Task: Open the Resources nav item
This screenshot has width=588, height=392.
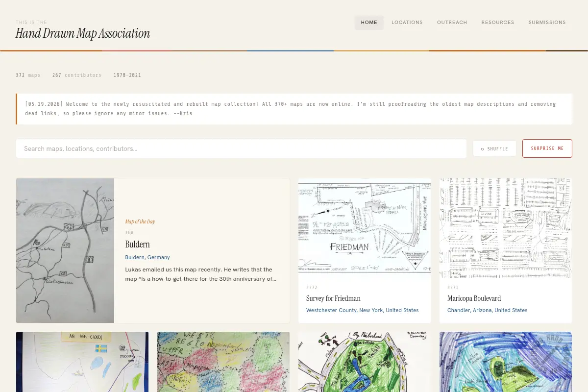Action: pos(498,23)
